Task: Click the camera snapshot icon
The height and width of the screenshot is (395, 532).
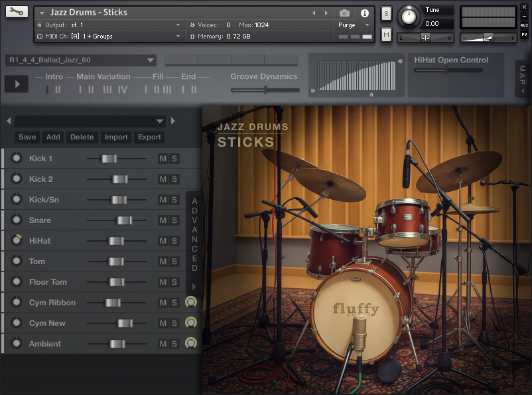Action: tap(344, 13)
